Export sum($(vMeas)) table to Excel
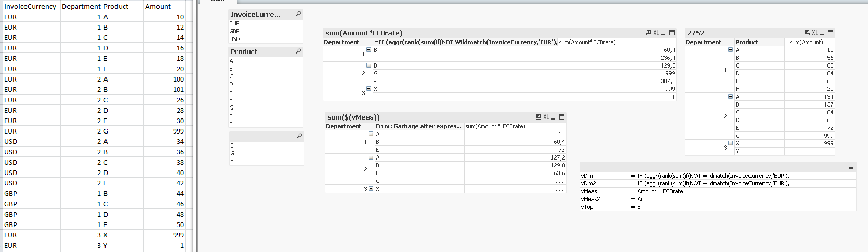Image resolution: width=868 pixels, height=252 pixels. click(x=546, y=117)
